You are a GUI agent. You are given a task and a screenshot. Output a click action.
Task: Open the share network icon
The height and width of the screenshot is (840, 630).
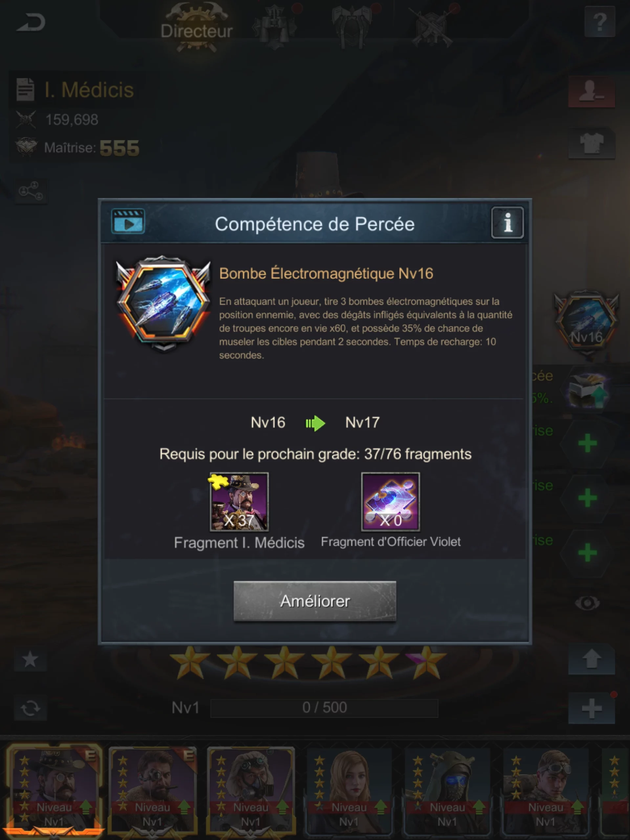click(31, 191)
